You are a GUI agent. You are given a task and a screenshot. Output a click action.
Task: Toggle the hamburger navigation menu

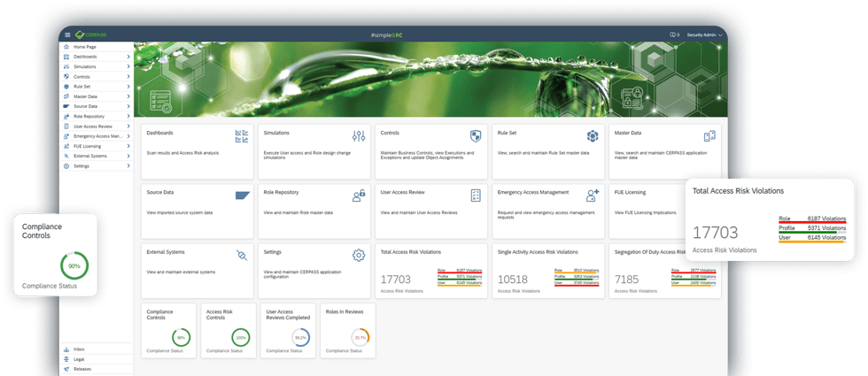(67, 35)
